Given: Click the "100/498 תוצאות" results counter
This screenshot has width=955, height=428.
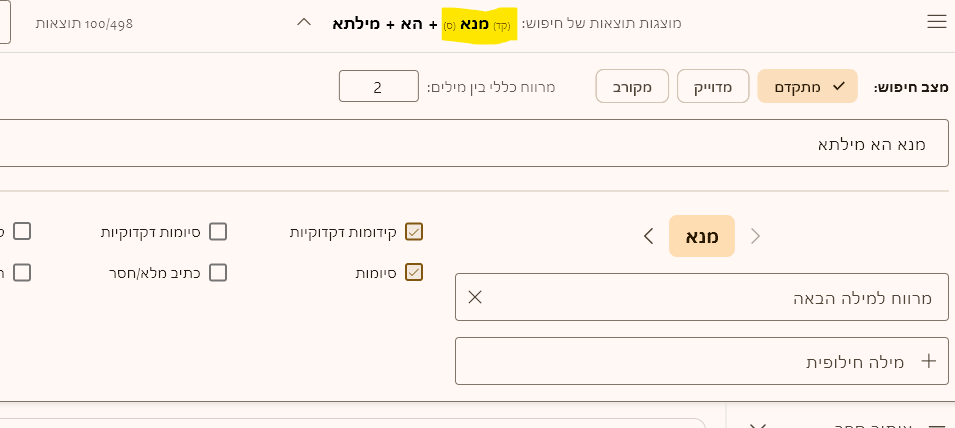Looking at the screenshot, I should pyautogui.click(x=84, y=22).
